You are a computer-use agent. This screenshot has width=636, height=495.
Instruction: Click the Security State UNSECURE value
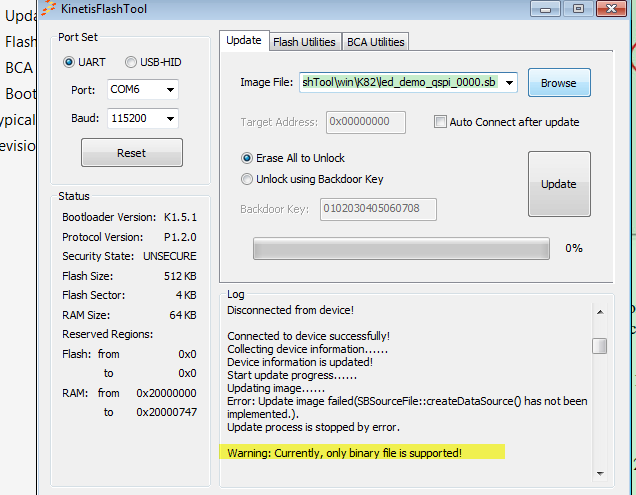(x=170, y=256)
